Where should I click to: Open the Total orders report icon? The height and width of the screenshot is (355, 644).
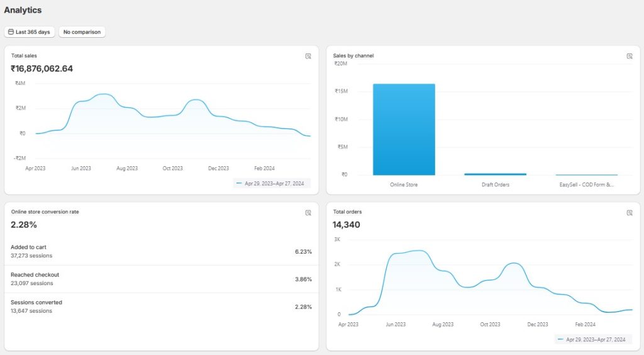coord(630,213)
